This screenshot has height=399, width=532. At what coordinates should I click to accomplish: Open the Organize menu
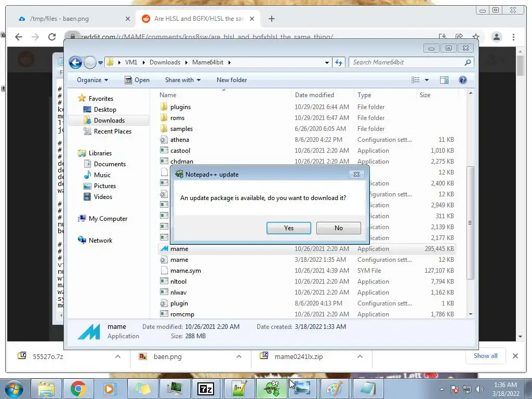point(92,80)
